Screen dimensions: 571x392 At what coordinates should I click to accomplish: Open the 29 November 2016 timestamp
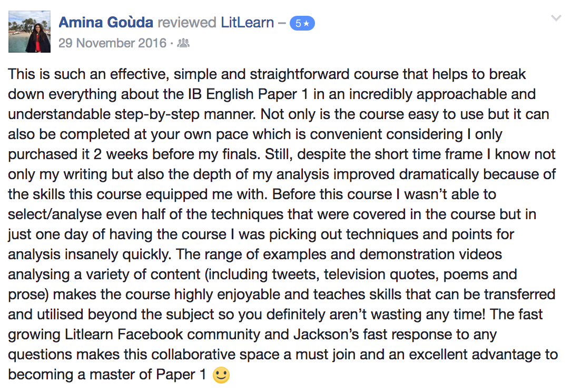(112, 43)
